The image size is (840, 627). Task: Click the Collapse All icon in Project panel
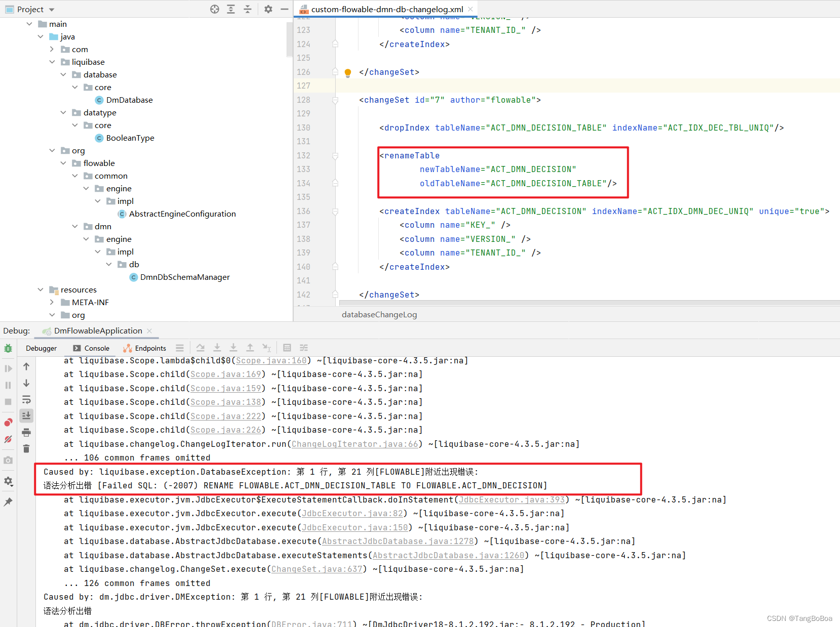point(248,9)
